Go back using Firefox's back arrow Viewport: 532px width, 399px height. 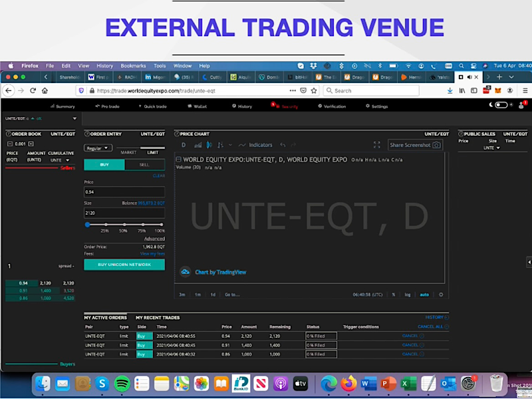point(9,91)
